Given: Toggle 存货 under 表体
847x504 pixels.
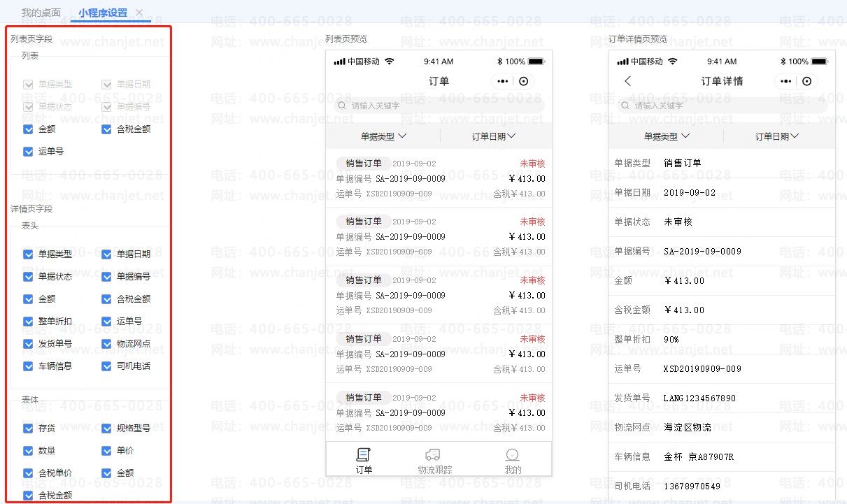Looking at the screenshot, I should point(29,429).
